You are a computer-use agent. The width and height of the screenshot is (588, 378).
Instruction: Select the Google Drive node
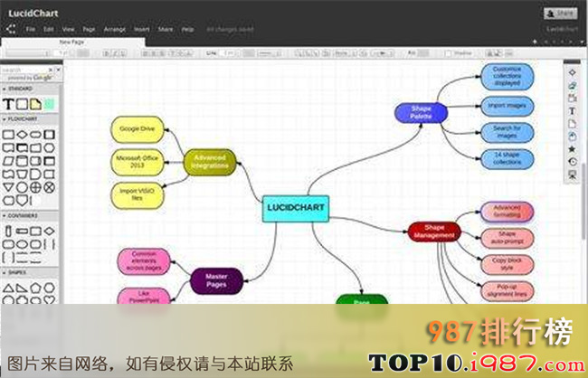pyautogui.click(x=138, y=129)
